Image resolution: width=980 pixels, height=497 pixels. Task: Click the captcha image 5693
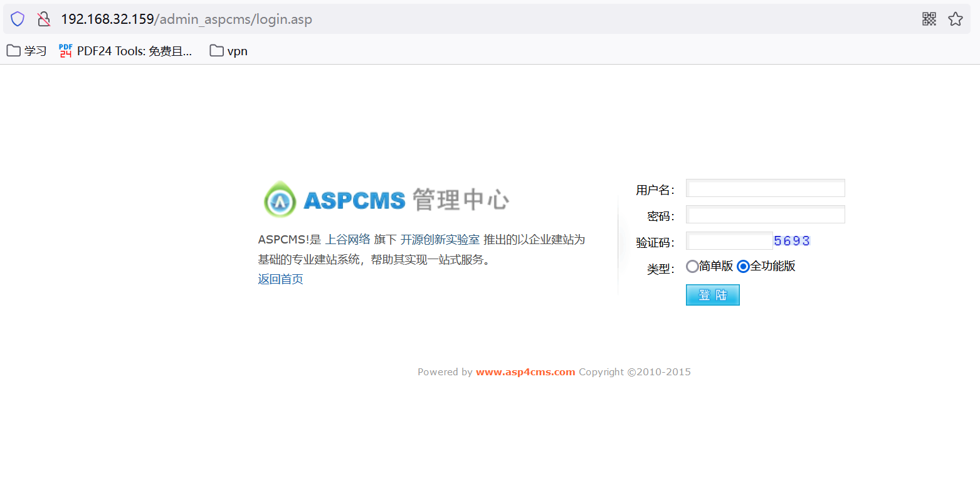click(792, 241)
